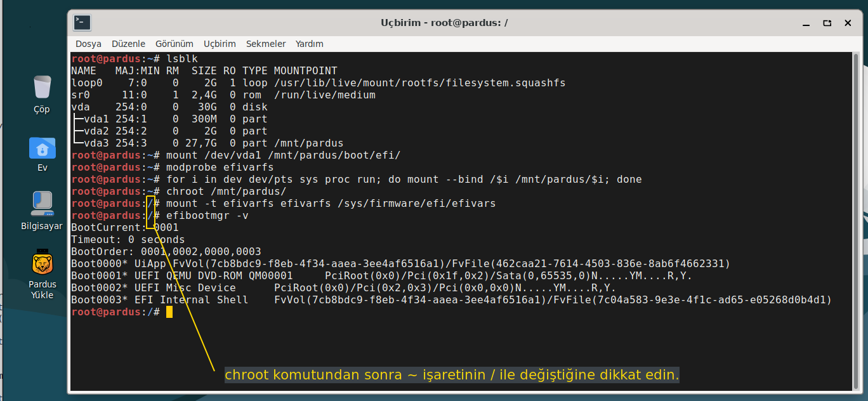Click the 'efibootmgr -v' command
Image resolution: width=868 pixels, height=401 pixels.
(207, 215)
